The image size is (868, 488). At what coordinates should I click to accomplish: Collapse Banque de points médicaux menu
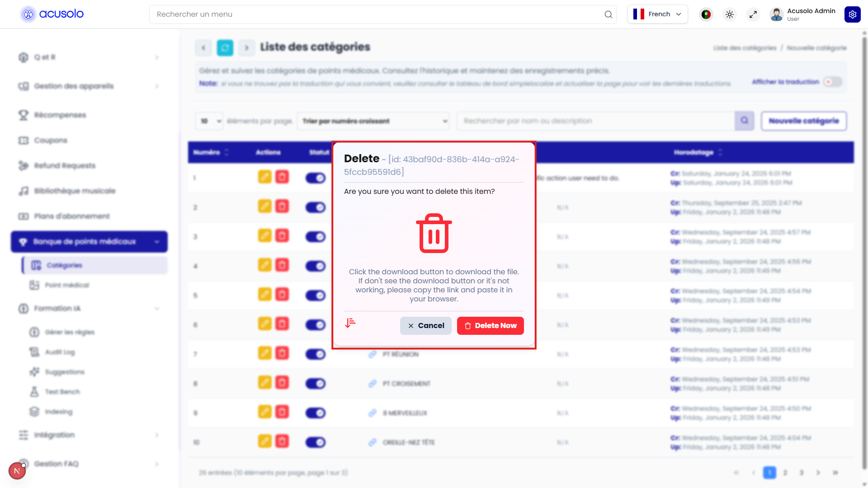(89, 242)
